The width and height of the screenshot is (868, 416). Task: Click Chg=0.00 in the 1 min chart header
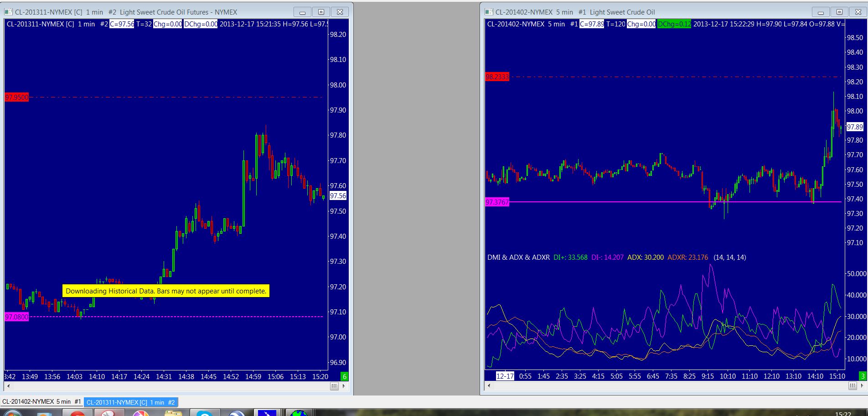pyautogui.click(x=168, y=24)
